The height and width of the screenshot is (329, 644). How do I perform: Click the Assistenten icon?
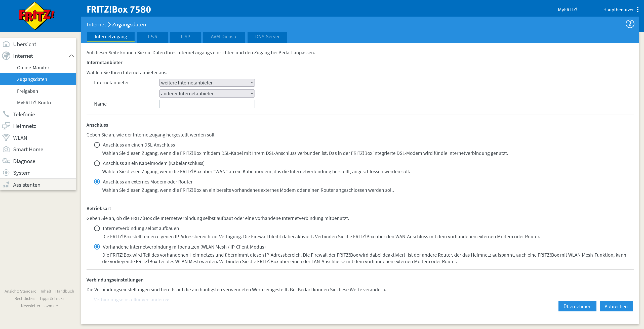6,185
